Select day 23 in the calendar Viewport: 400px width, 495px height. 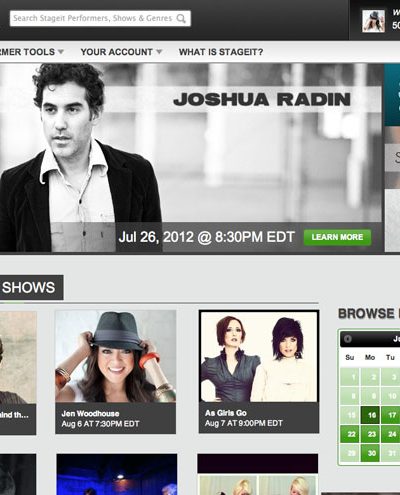[370, 434]
